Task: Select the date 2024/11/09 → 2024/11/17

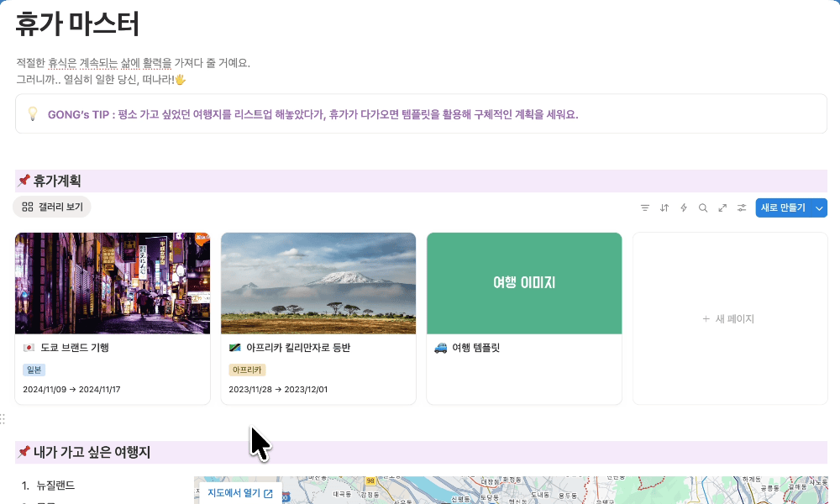Action: point(71,390)
